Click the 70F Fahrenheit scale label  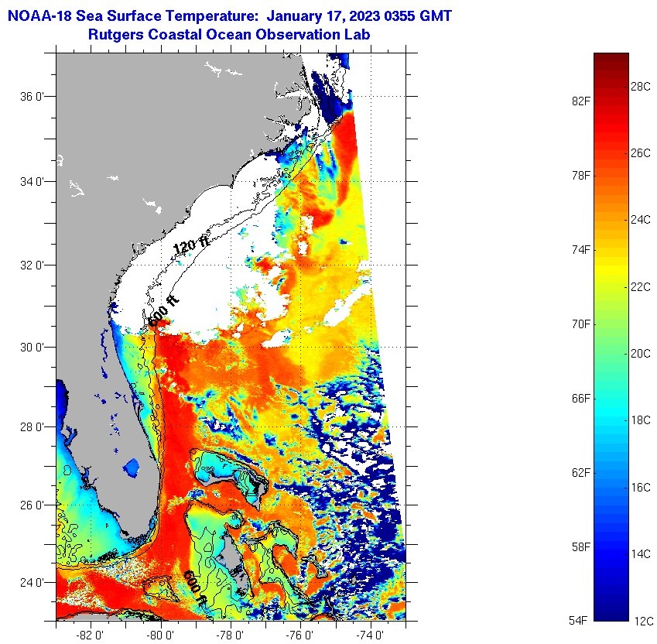click(x=580, y=324)
